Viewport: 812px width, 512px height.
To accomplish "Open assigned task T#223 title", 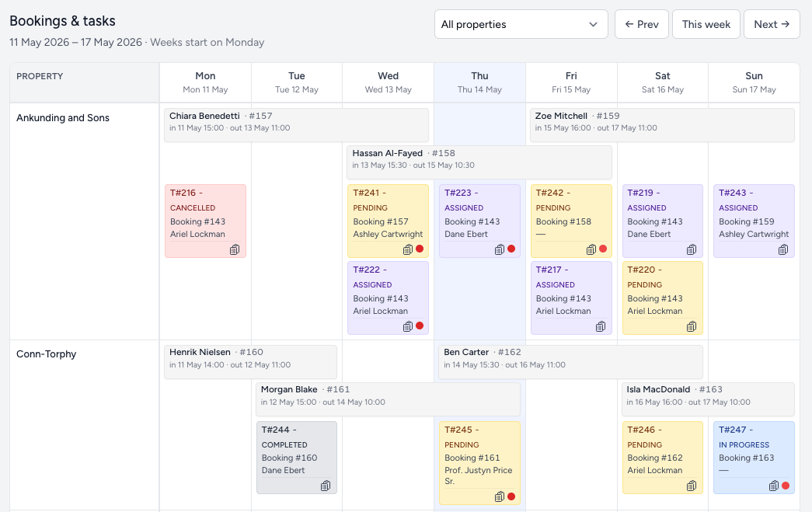I will click(x=462, y=193).
